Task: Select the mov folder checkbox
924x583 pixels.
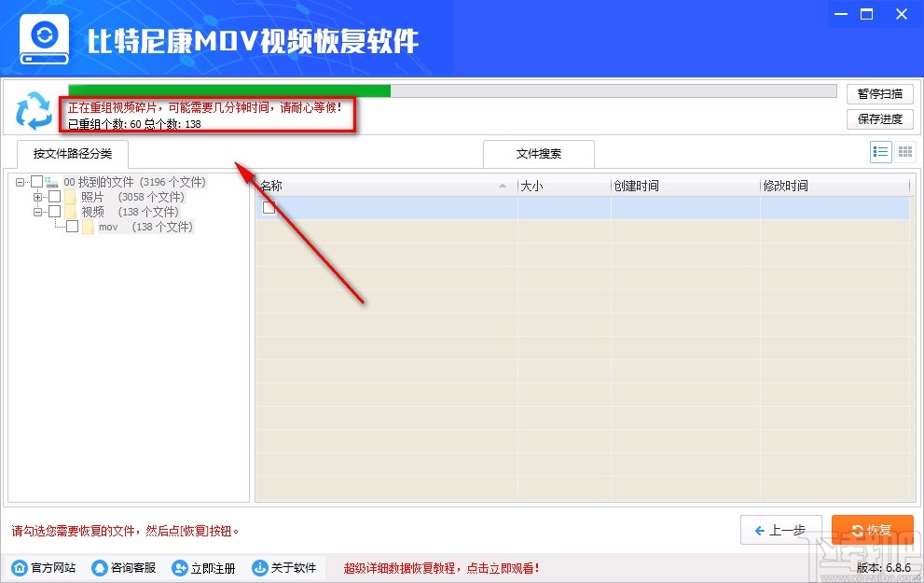Action: 72,226
